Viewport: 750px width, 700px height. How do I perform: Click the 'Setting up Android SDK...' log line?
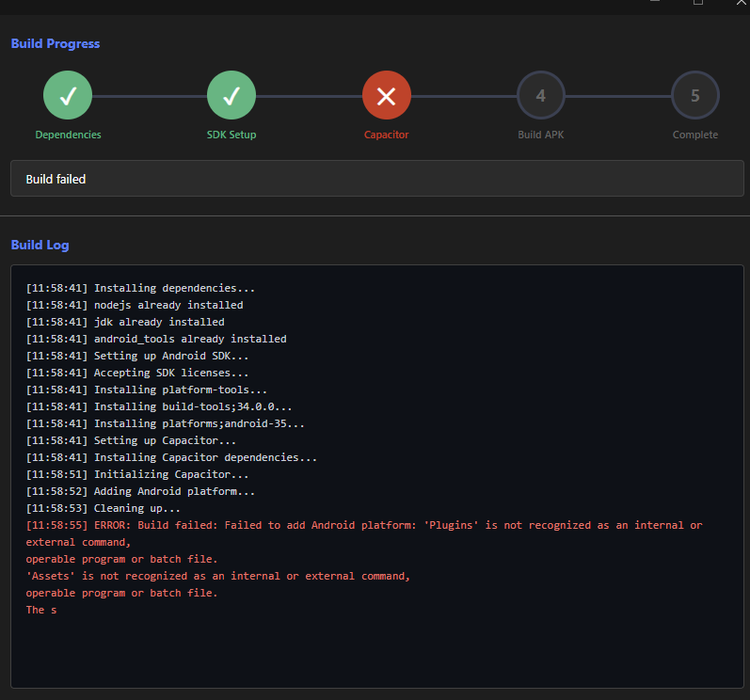pos(137,356)
